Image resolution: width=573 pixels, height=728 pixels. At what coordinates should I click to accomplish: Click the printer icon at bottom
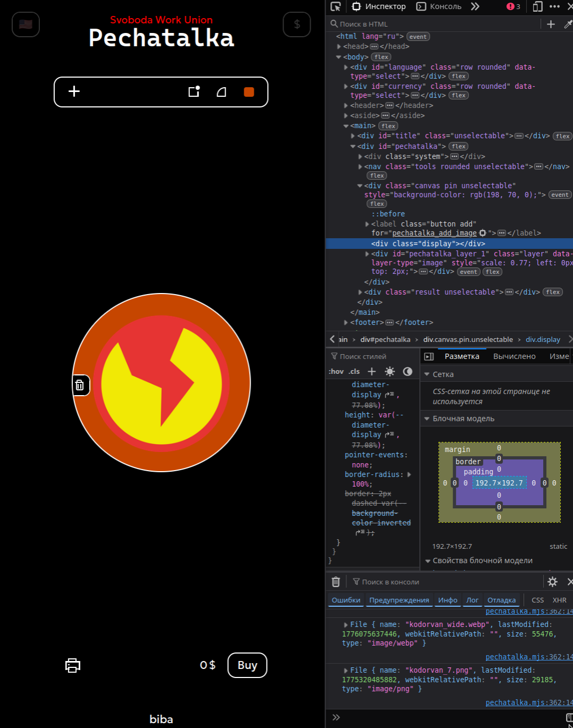[72, 665]
